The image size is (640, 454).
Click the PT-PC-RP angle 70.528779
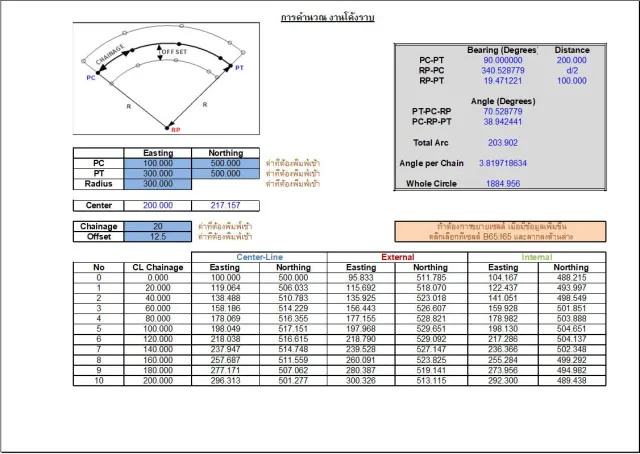pyautogui.click(x=502, y=111)
